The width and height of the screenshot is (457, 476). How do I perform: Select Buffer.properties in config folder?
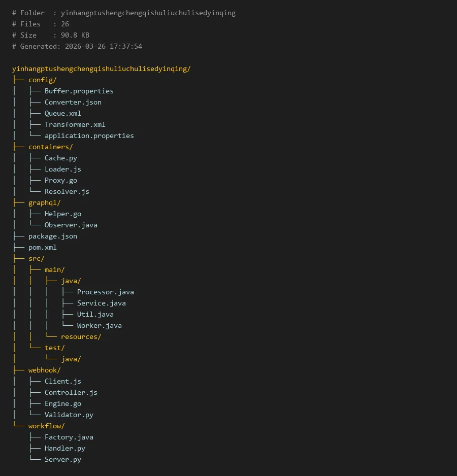pyautogui.click(x=79, y=91)
